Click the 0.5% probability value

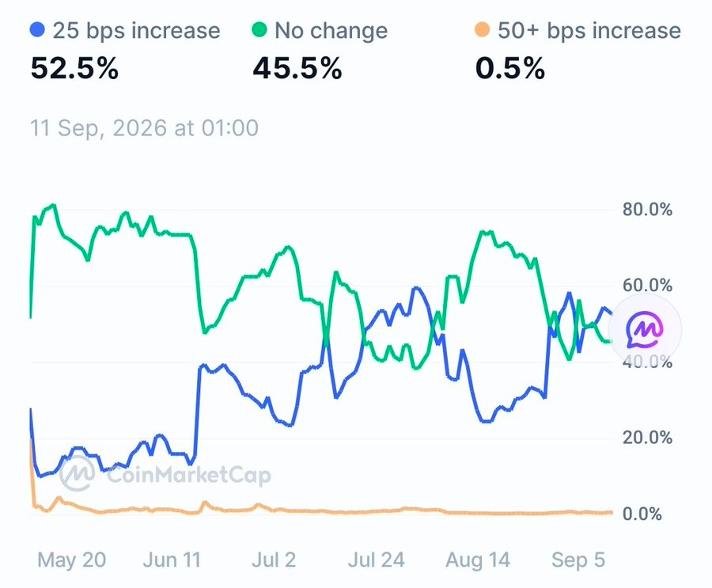click(510, 69)
